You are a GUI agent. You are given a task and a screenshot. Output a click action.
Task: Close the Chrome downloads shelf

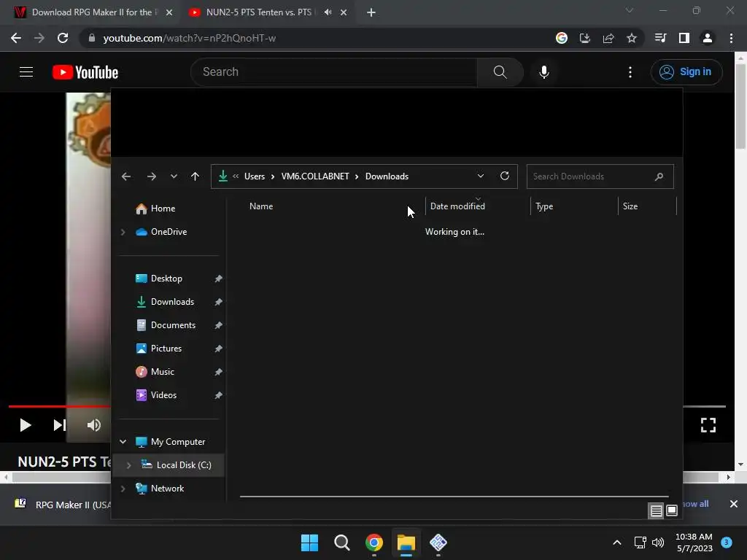tap(734, 504)
